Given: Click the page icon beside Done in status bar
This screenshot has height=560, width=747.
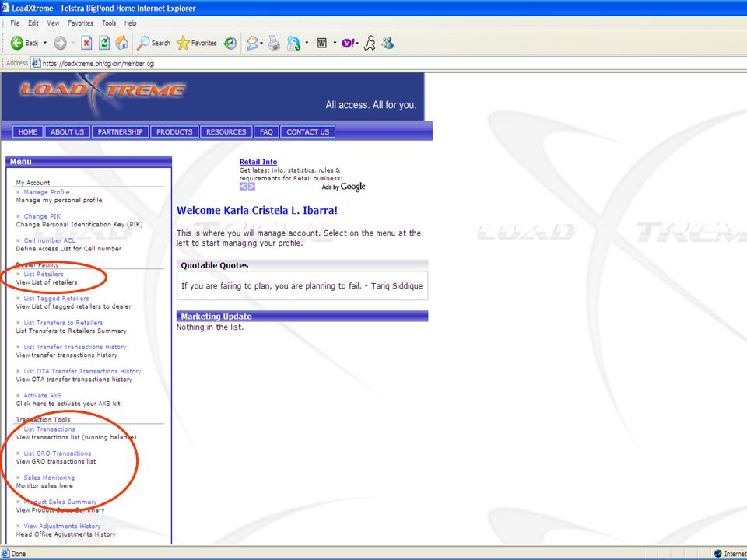Looking at the screenshot, I should (x=5, y=553).
